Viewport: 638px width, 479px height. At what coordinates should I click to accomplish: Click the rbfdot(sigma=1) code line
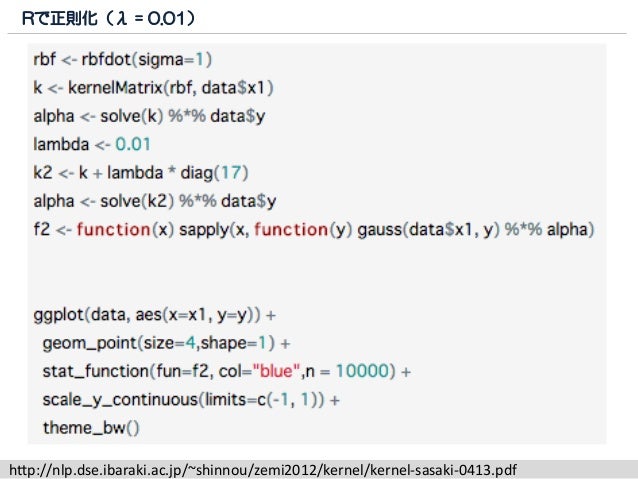[122, 59]
